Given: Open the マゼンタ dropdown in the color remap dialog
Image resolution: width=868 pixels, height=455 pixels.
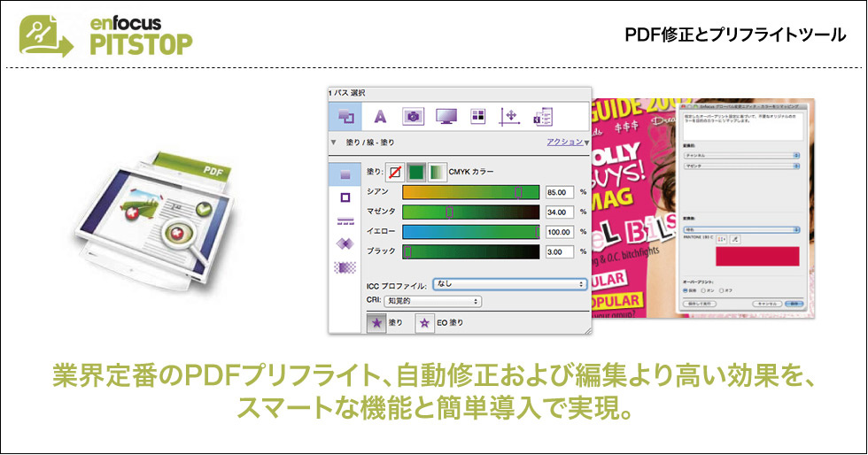Looking at the screenshot, I should click(741, 166).
